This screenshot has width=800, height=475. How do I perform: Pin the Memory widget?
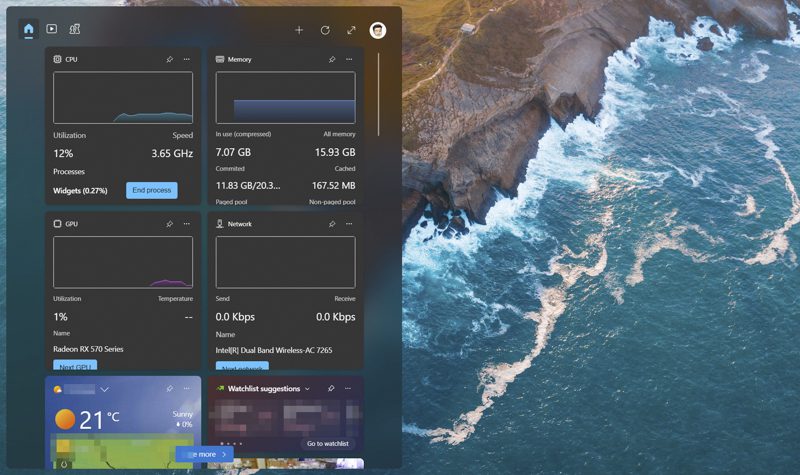tap(332, 59)
